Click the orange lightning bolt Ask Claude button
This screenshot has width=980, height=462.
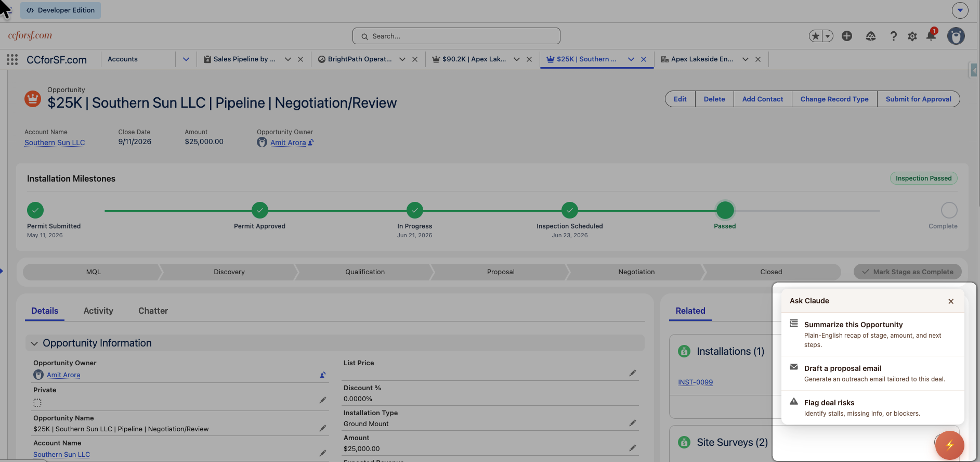(x=950, y=445)
